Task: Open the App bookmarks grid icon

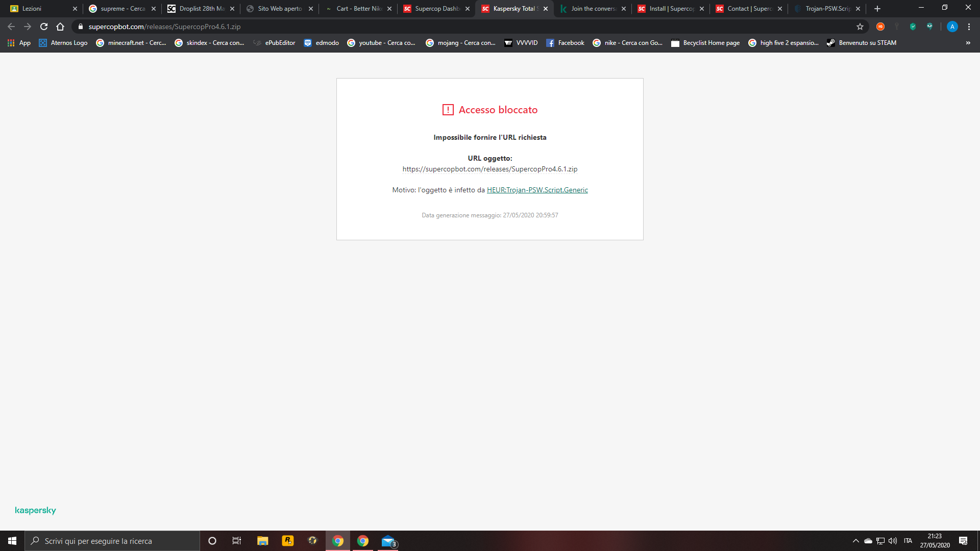Action: tap(11, 43)
